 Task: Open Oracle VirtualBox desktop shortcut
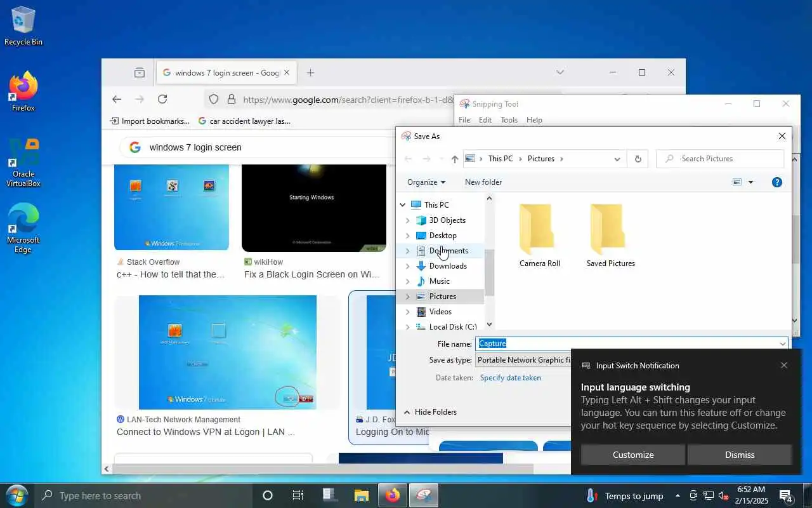tap(23, 163)
